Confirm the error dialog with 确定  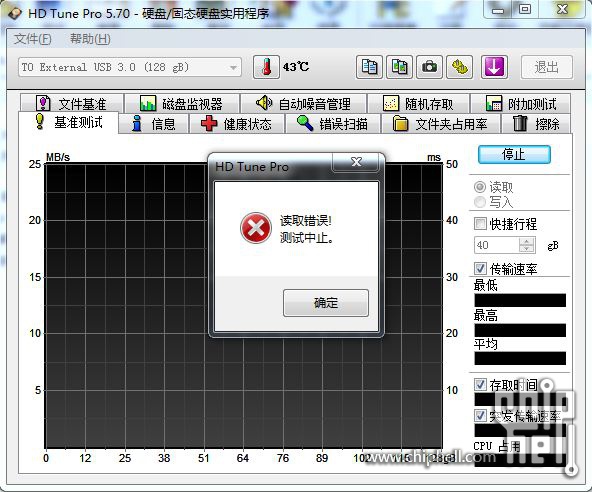(326, 303)
